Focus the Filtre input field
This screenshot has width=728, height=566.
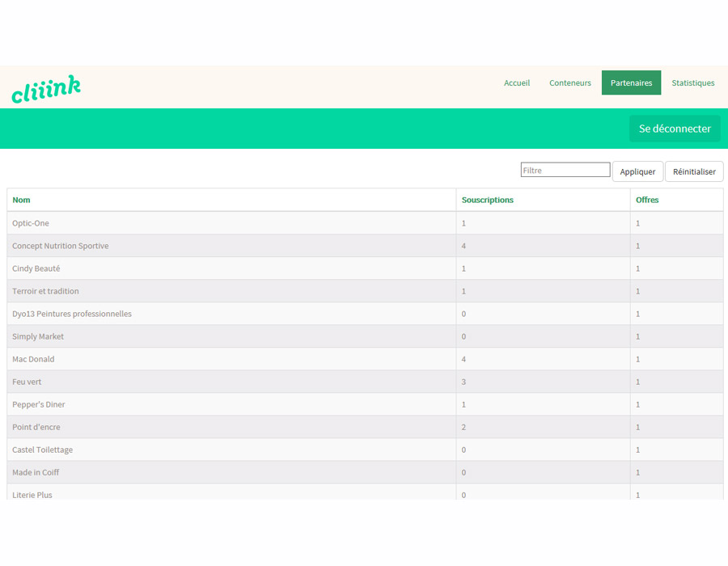pyautogui.click(x=565, y=171)
